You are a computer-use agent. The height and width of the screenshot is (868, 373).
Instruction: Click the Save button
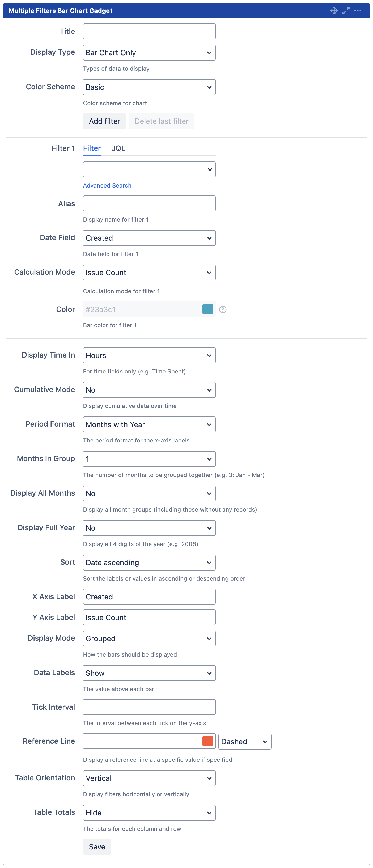click(x=97, y=846)
